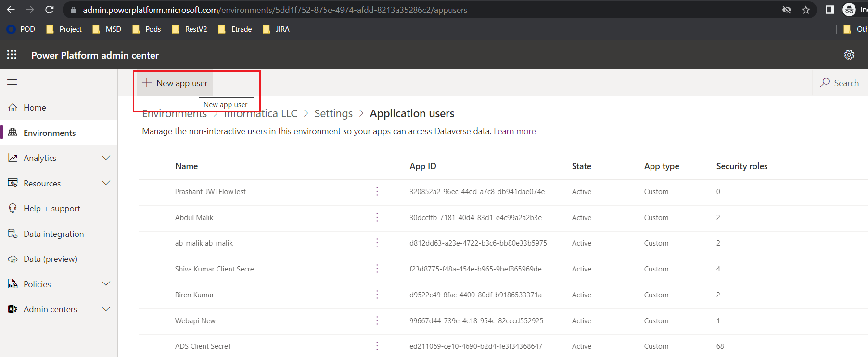The image size is (868, 357).
Task: Sort by Name column header
Action: click(x=187, y=166)
